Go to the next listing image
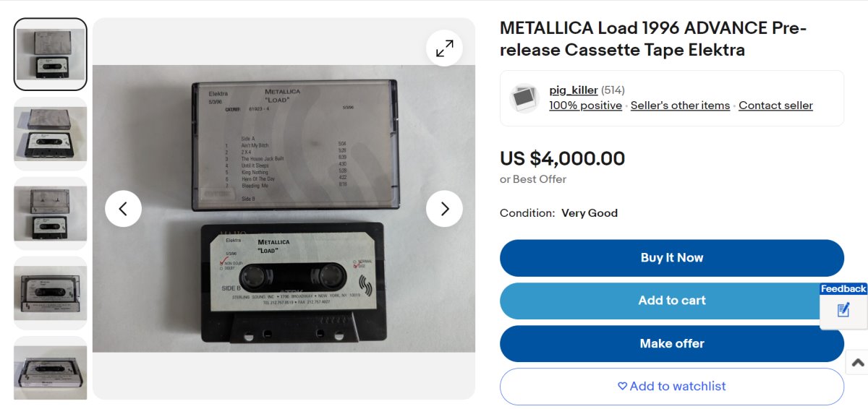Viewport: 868px width, 409px height. [x=444, y=209]
